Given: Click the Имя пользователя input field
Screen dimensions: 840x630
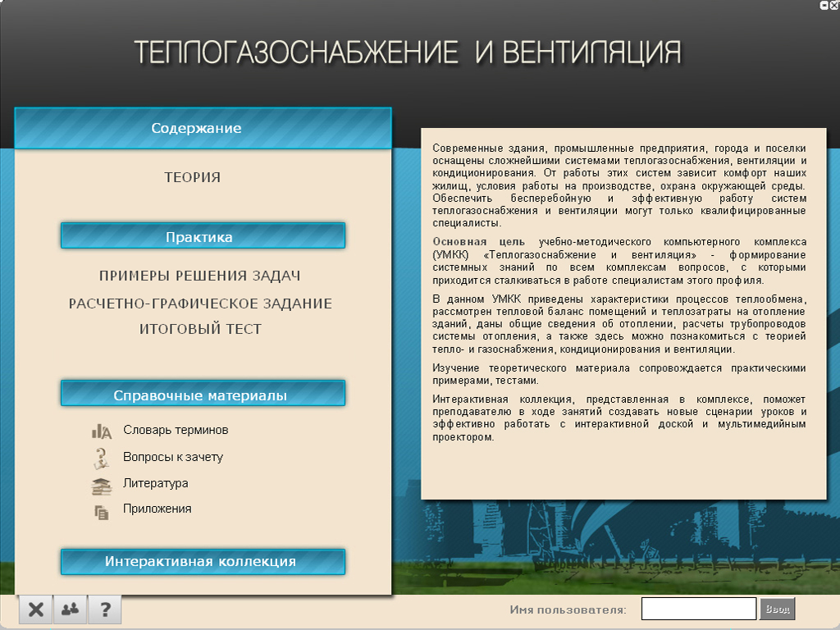Looking at the screenshot, I should 698,609.
